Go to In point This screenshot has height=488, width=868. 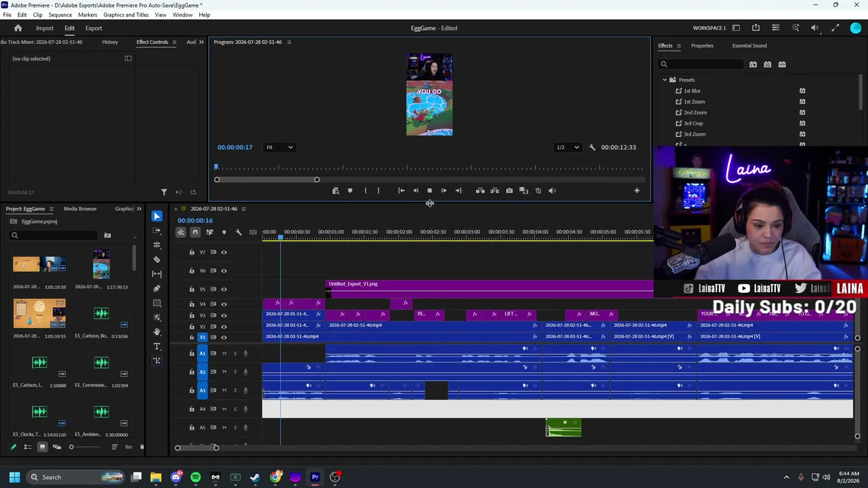click(x=401, y=190)
